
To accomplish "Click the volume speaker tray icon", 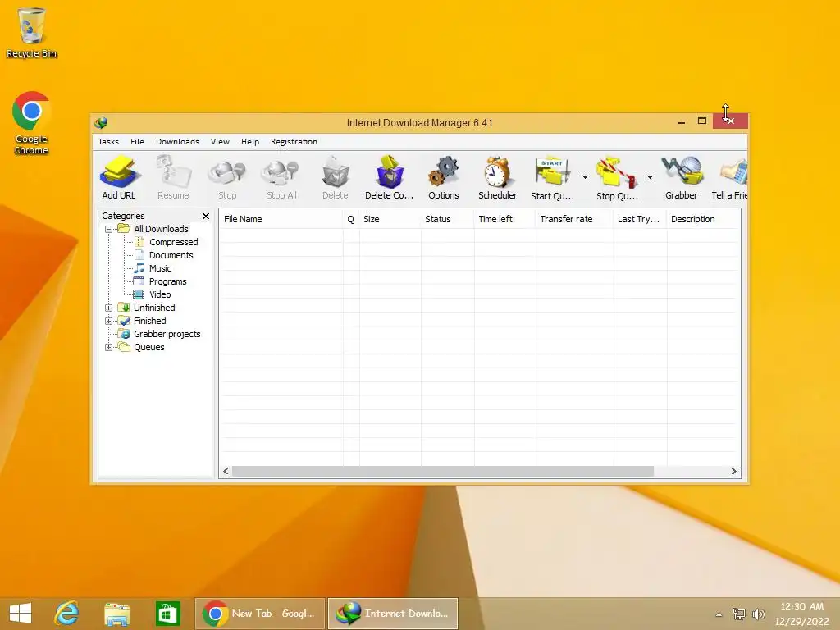I will (759, 614).
